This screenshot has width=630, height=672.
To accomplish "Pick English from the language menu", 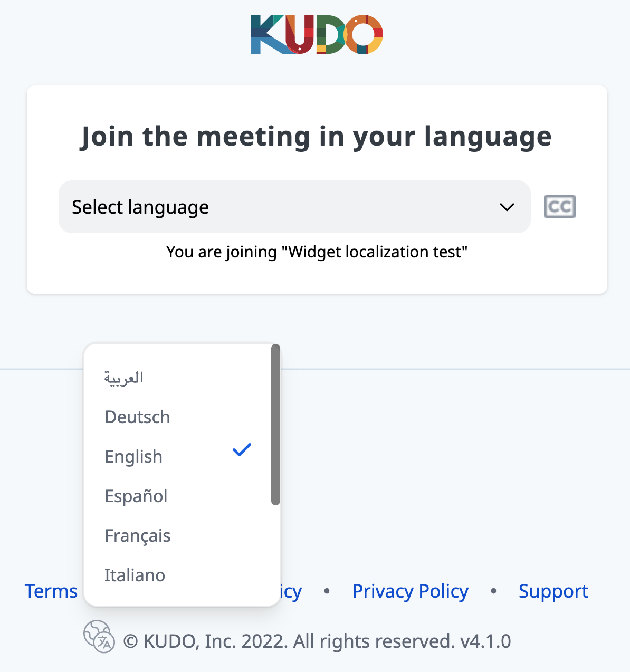I will pyautogui.click(x=134, y=457).
